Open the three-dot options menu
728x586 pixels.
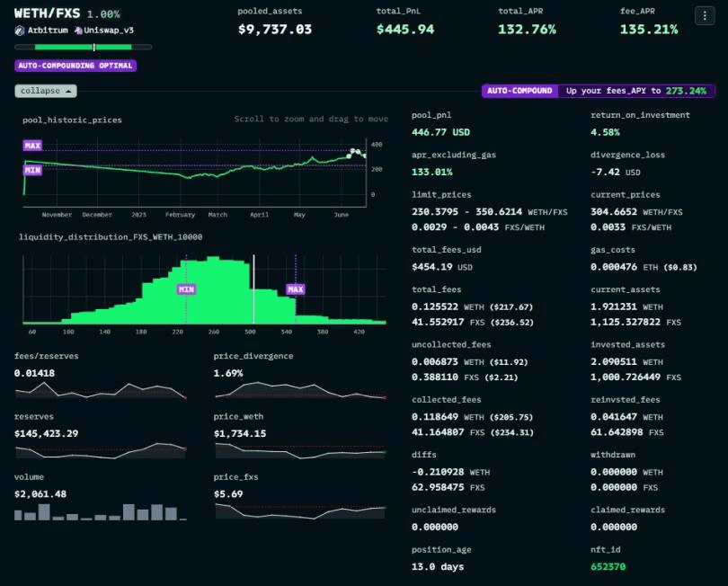705,16
